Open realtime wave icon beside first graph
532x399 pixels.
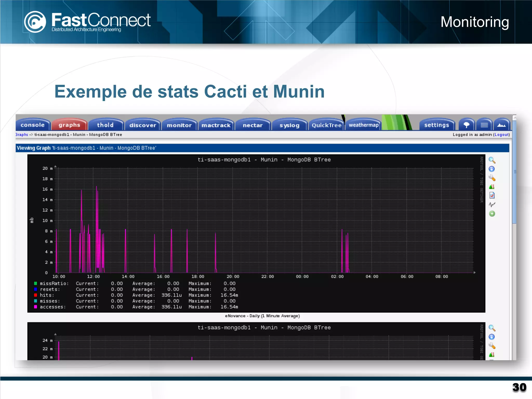pyautogui.click(x=492, y=205)
